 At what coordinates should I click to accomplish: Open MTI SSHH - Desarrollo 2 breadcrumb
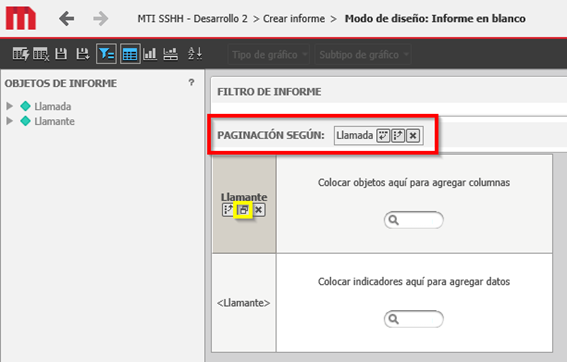[x=192, y=18]
